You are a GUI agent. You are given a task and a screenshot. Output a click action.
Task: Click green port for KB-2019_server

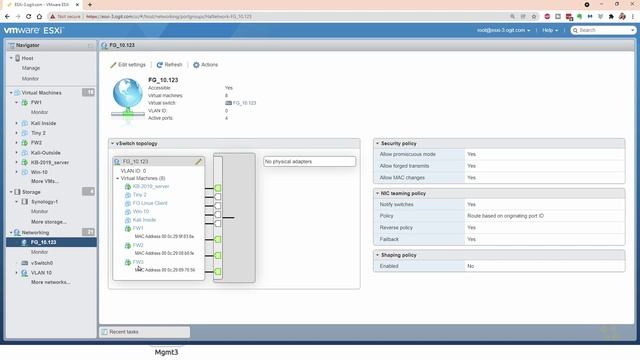click(x=218, y=188)
